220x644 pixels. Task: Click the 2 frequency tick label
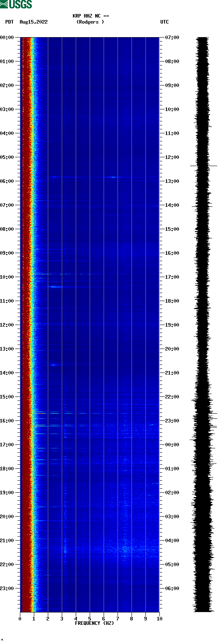pos(48,619)
